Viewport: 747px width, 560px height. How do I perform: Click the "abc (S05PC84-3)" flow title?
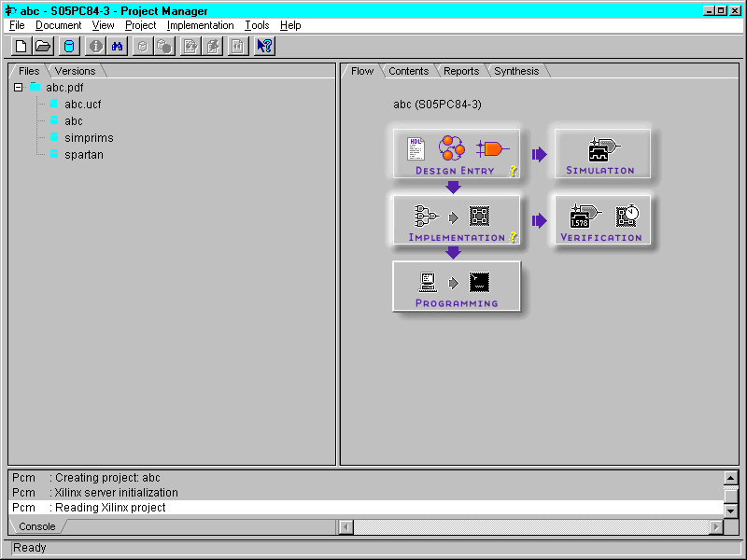pos(437,105)
